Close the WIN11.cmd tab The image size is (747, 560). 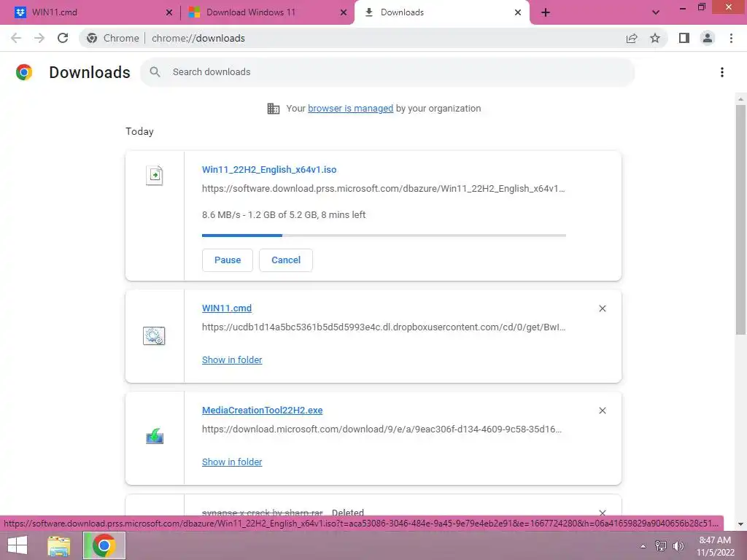click(169, 12)
